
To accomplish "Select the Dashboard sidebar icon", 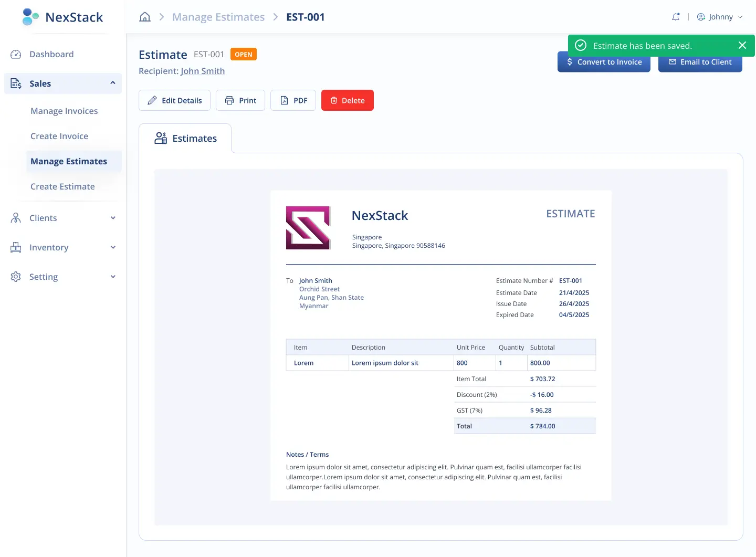I will coord(16,54).
